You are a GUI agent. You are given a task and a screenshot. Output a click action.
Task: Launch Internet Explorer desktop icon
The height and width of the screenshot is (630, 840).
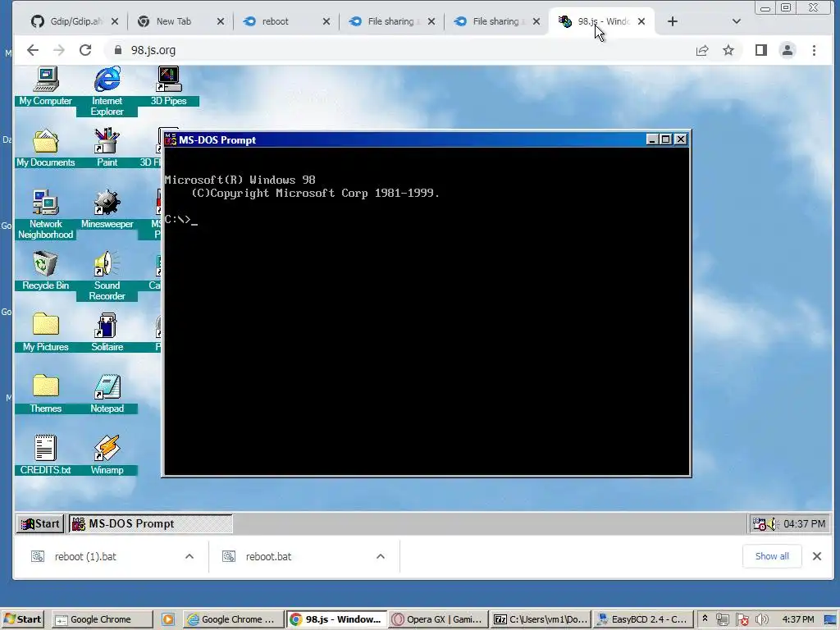107,90
